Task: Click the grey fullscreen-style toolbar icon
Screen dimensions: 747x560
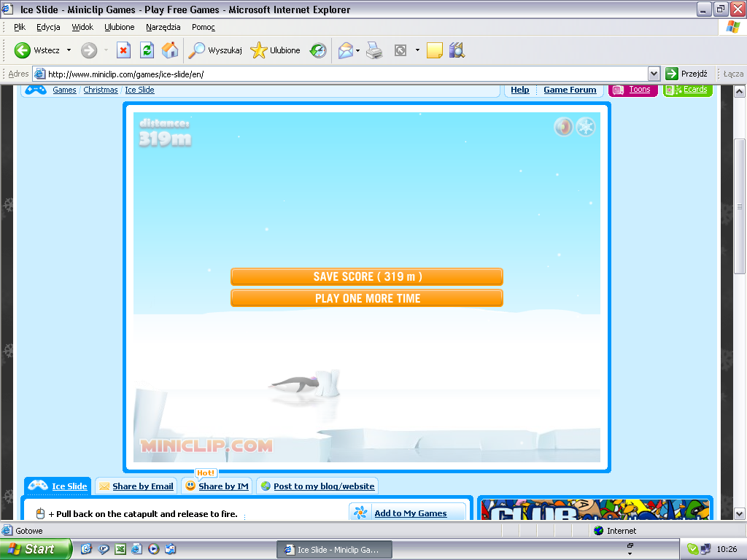Action: [400, 50]
